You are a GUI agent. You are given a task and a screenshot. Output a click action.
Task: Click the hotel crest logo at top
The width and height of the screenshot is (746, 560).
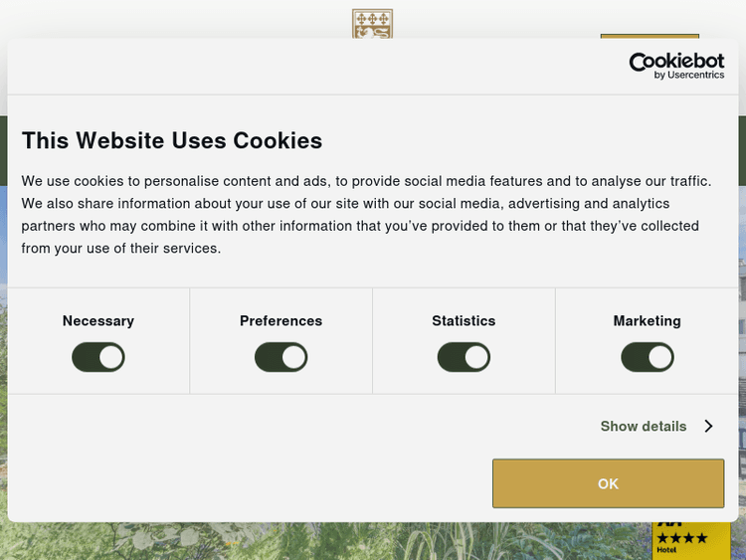[372, 23]
